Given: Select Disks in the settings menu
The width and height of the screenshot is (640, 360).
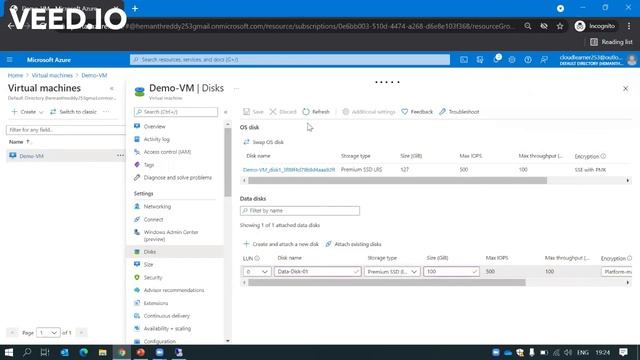Looking at the screenshot, I should pyautogui.click(x=176, y=252).
